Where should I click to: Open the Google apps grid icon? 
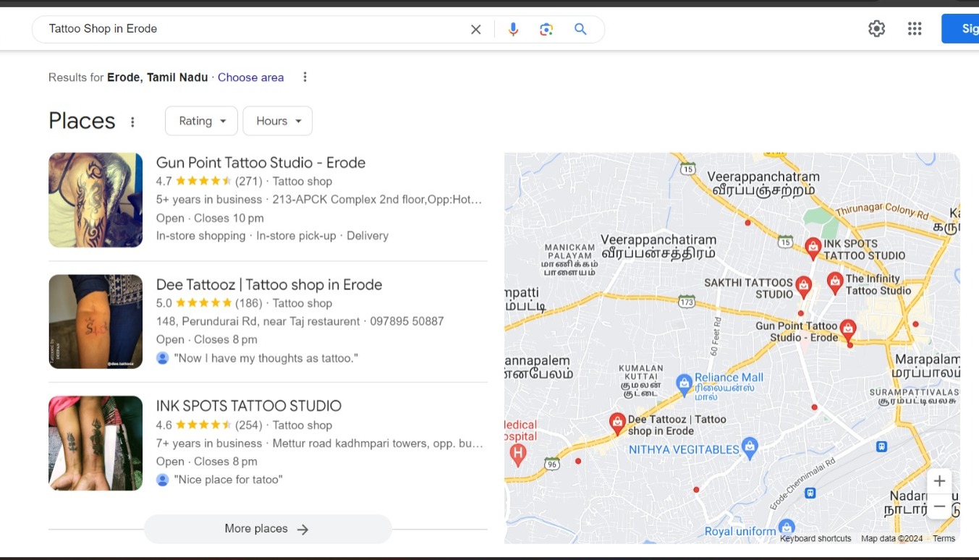point(915,29)
